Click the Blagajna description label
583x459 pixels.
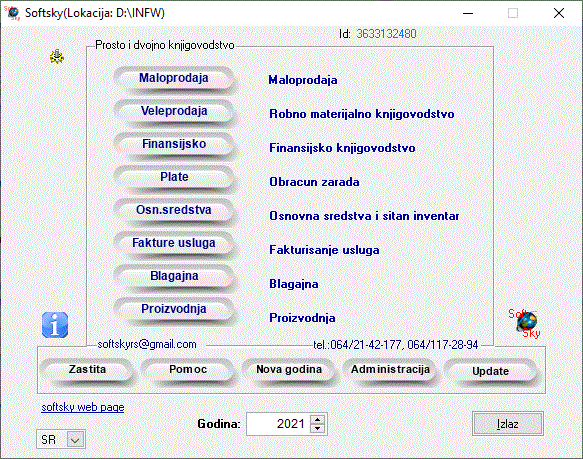click(294, 284)
